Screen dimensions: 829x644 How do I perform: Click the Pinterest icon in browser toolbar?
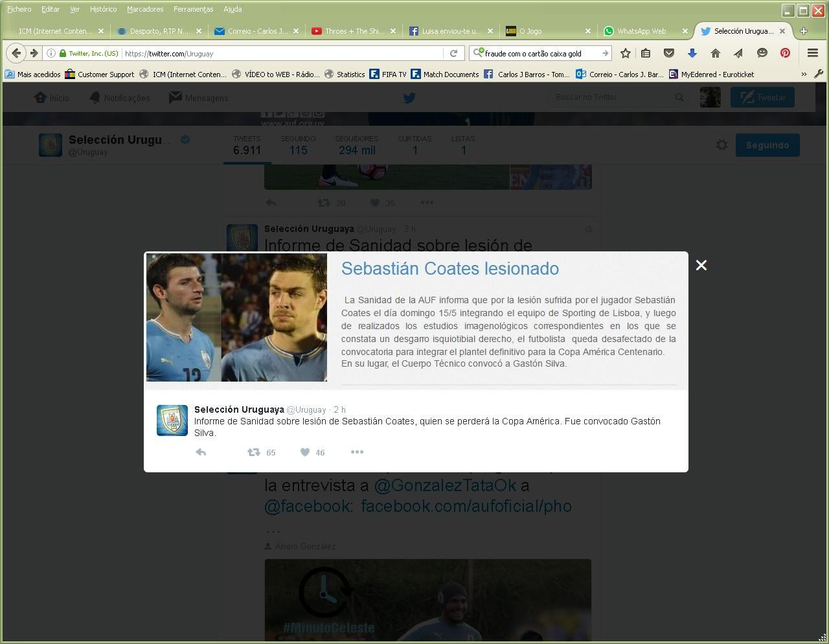pyautogui.click(x=785, y=53)
